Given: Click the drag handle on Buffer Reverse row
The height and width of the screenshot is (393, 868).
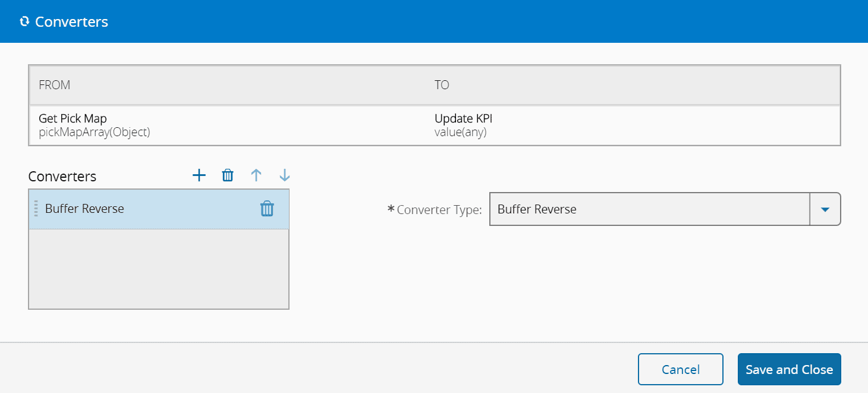Looking at the screenshot, I should click(36, 209).
